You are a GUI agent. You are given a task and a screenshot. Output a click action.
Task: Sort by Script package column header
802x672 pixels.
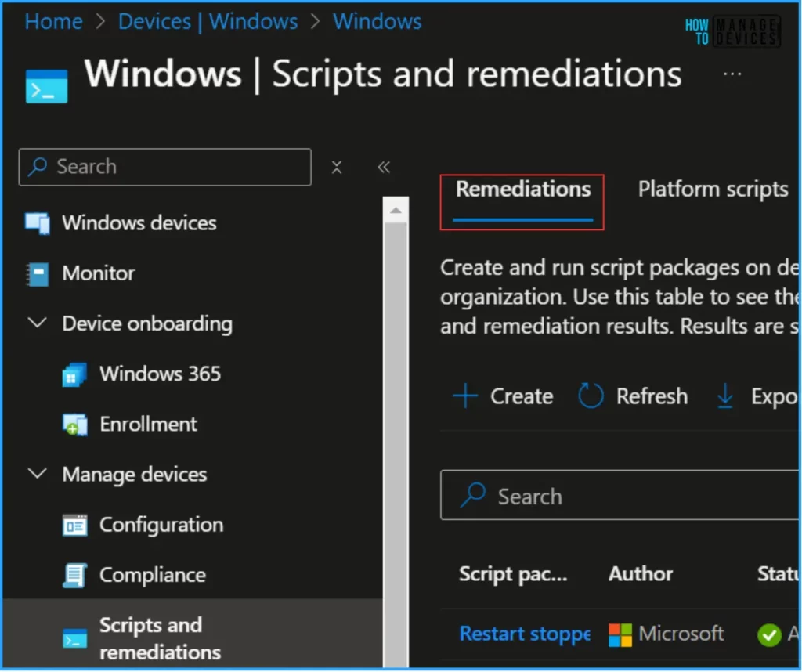click(513, 575)
